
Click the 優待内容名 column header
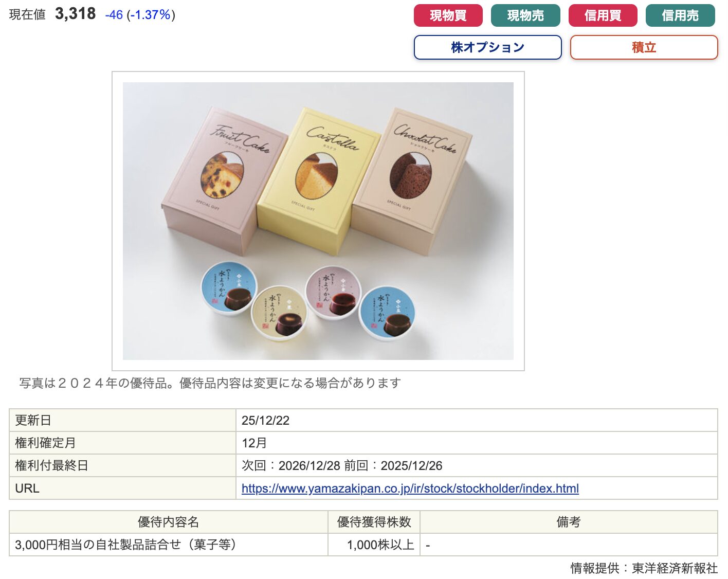click(x=169, y=522)
